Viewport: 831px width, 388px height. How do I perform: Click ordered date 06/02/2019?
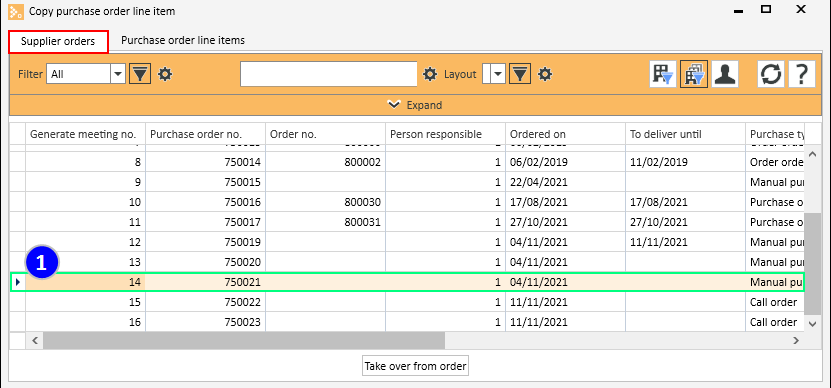point(565,162)
